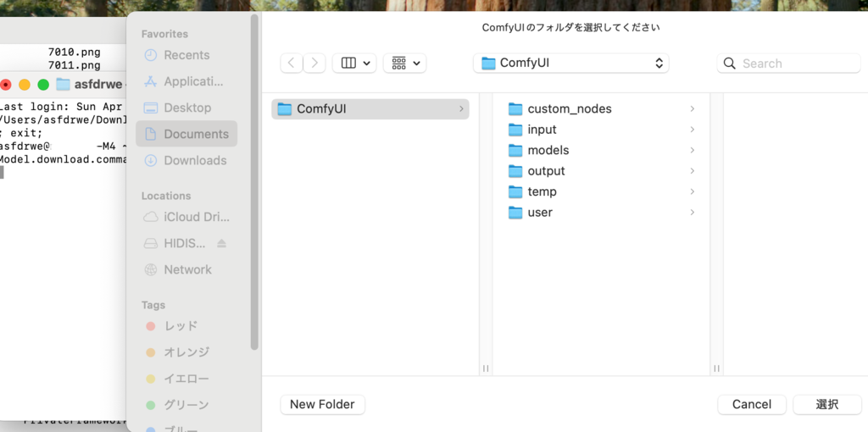Open Desktop in the sidebar
The image size is (868, 432).
186,108
